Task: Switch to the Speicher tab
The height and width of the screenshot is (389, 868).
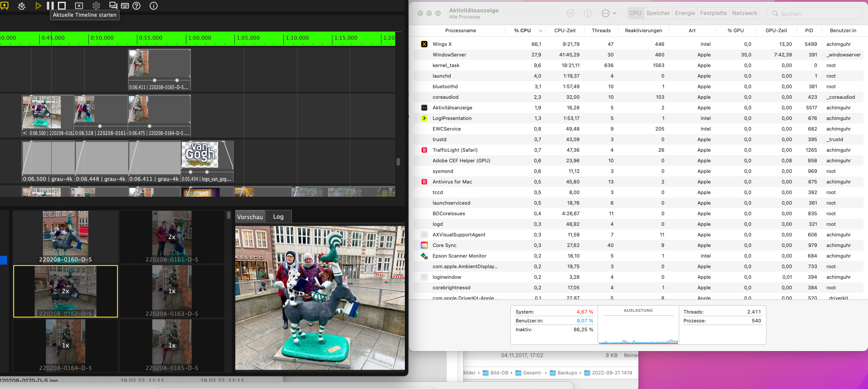Action: click(658, 13)
